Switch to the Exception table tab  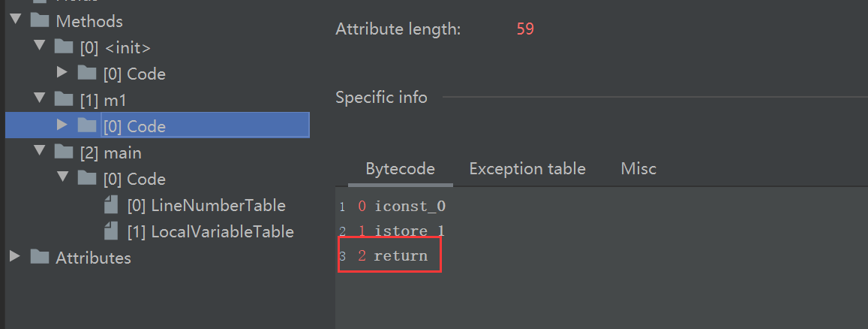(x=527, y=169)
